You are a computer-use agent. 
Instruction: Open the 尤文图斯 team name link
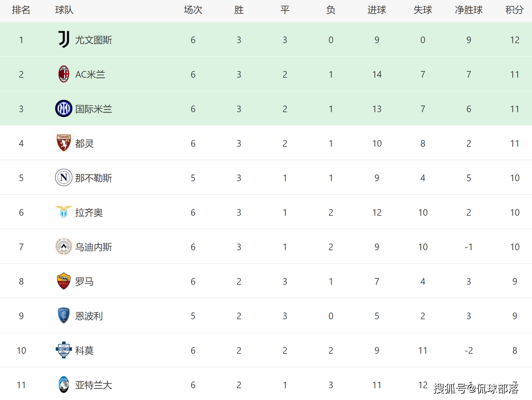pyautogui.click(x=94, y=40)
